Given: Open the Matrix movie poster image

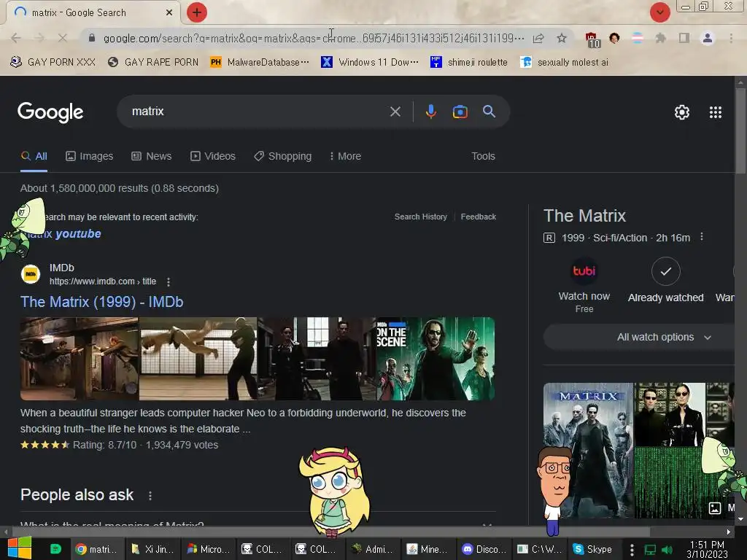Looking at the screenshot, I should (x=589, y=450).
